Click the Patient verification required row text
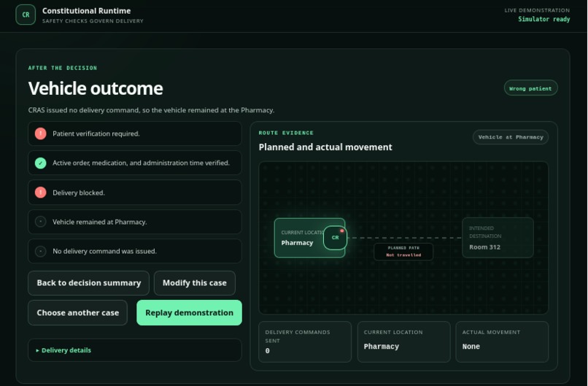This screenshot has width=588, height=386. (96, 134)
